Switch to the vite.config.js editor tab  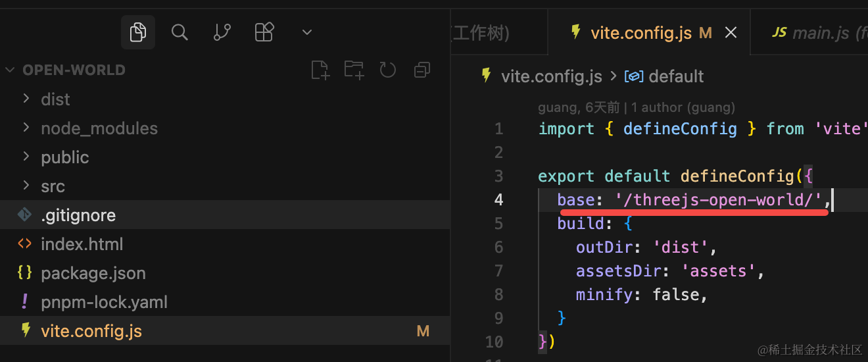click(x=649, y=33)
